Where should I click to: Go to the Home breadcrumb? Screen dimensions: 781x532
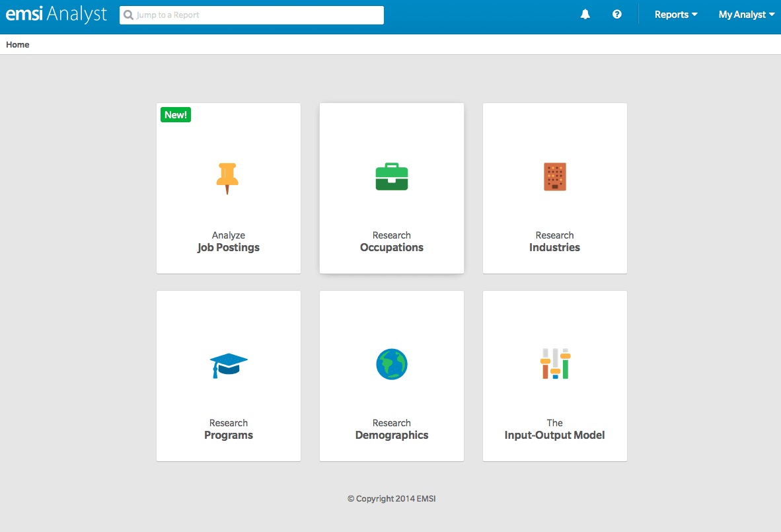[x=18, y=45]
